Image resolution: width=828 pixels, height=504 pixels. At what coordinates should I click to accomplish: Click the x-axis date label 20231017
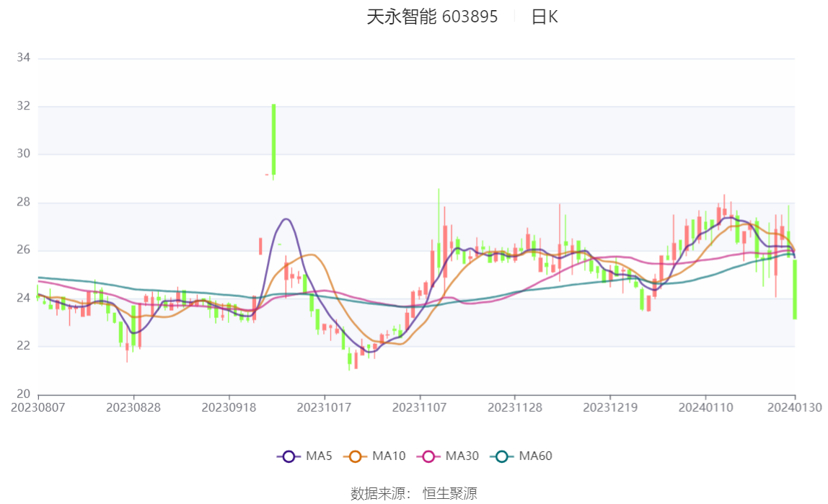pos(324,407)
